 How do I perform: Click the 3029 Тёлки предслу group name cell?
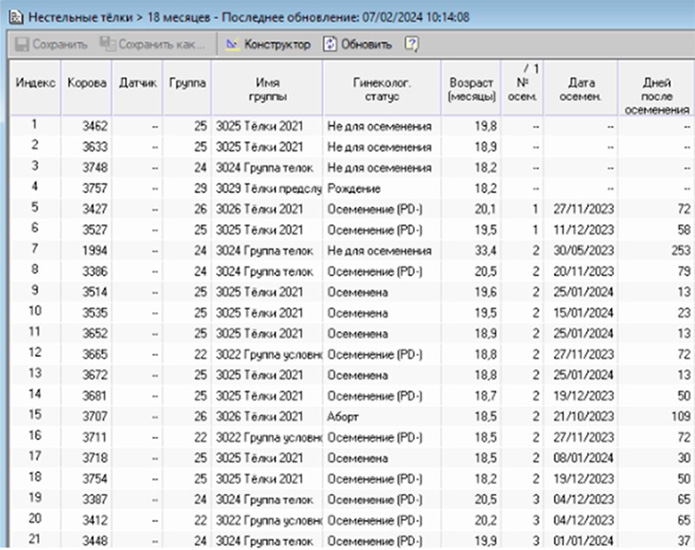267,189
